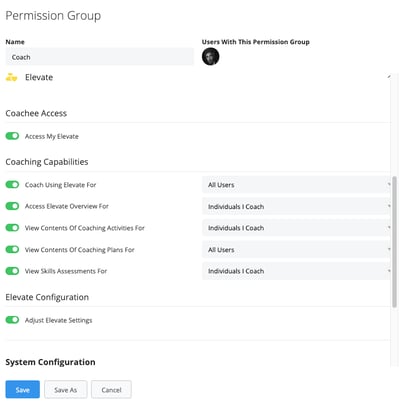Toggle Access My Elevate off
The width and height of the screenshot is (400, 406).
12,136
